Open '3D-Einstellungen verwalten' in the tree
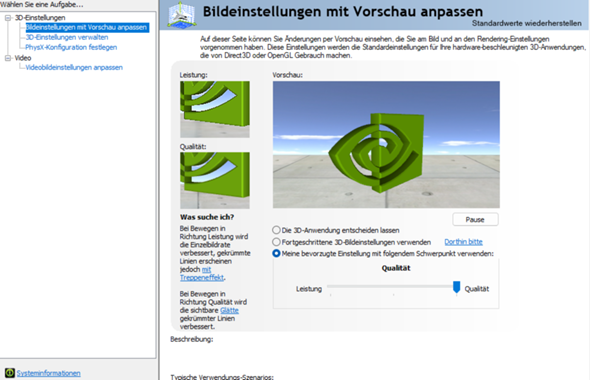Screen dimensions: 590x380 pyautogui.click(x=67, y=37)
